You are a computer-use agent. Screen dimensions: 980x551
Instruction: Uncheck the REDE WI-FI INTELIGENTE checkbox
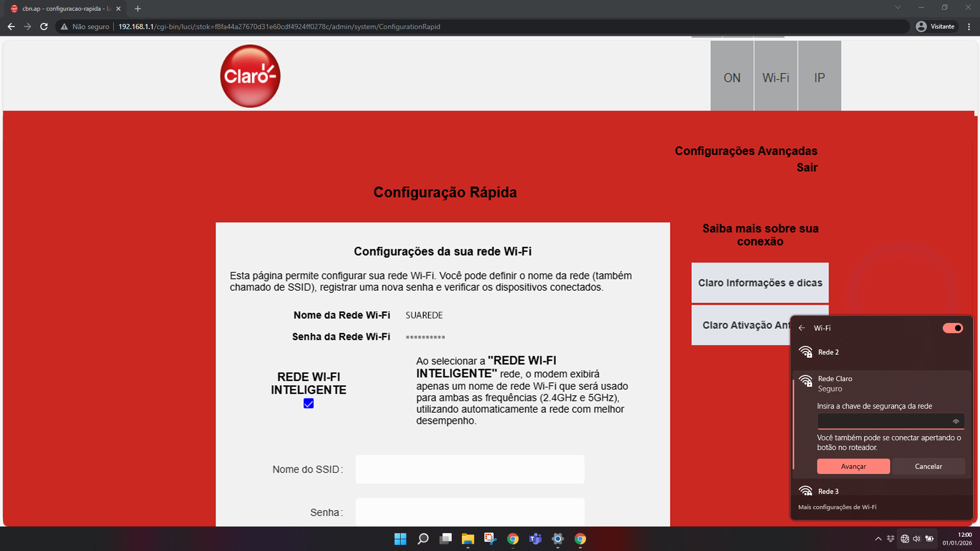pos(308,404)
